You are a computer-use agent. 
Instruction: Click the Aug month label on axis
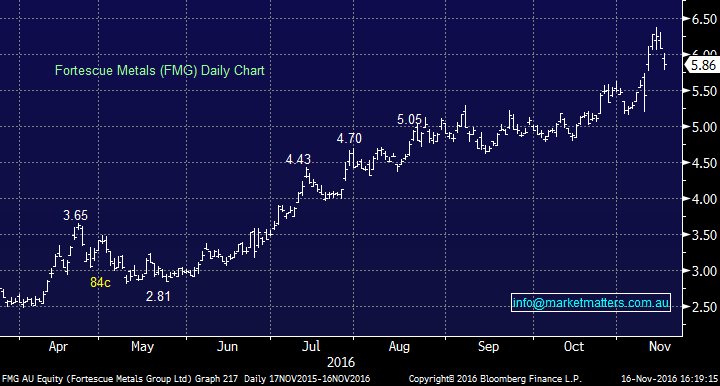tap(399, 347)
